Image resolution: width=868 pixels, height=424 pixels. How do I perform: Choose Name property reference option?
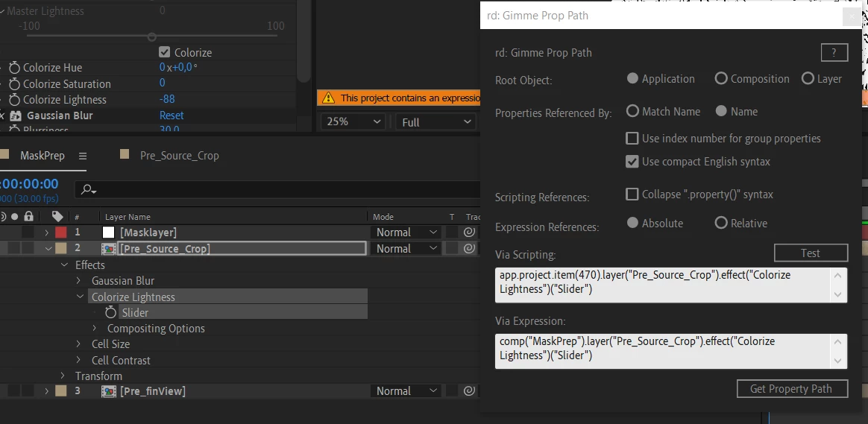pos(721,111)
